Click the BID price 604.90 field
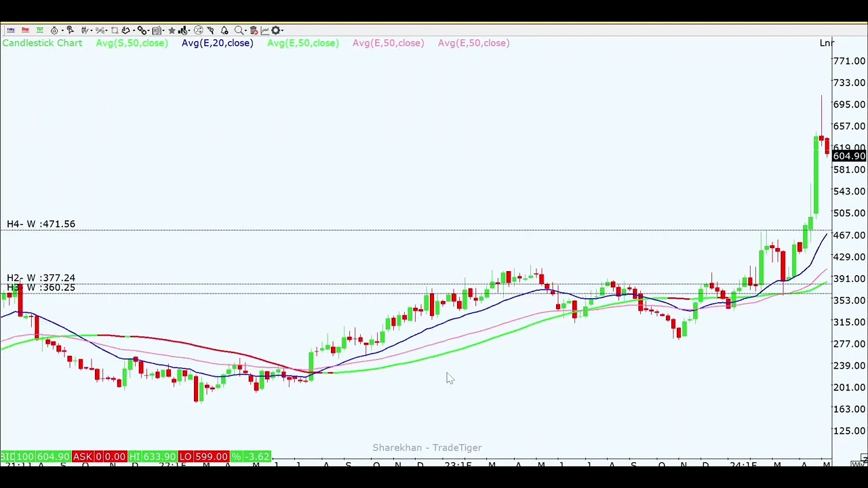Image resolution: width=868 pixels, height=488 pixels. tap(54, 457)
